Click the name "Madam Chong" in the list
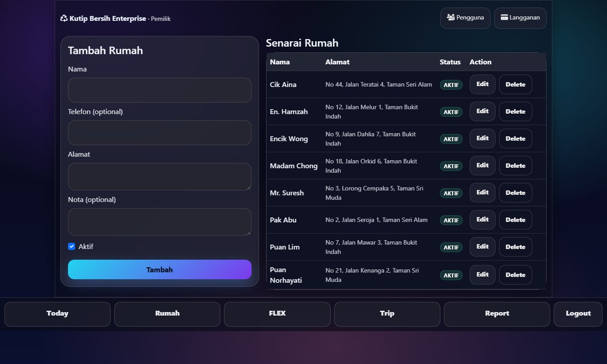Image resolution: width=607 pixels, height=364 pixels. tap(294, 166)
